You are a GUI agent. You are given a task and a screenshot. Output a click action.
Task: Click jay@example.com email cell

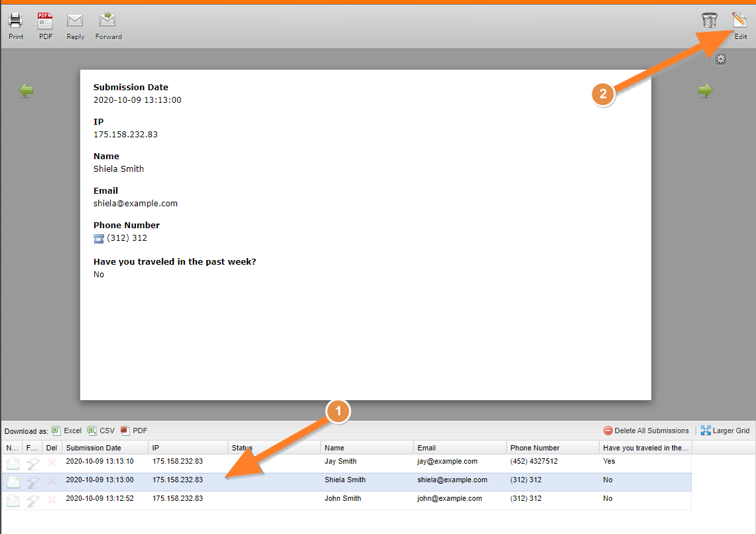click(448, 461)
